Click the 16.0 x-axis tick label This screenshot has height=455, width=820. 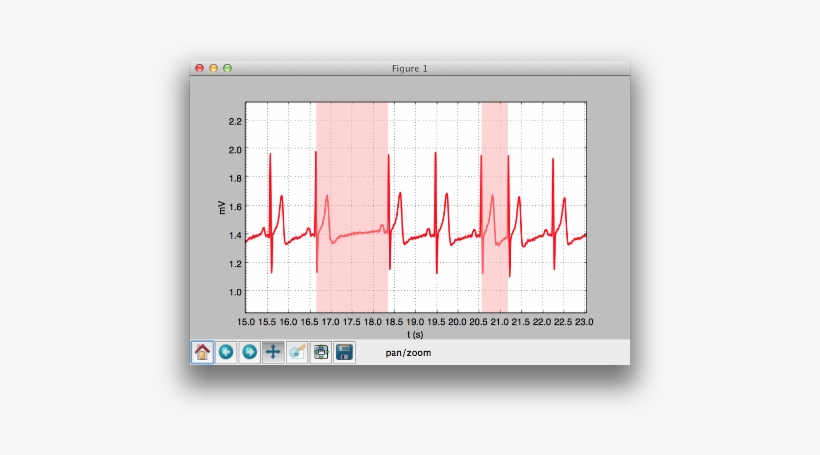click(288, 322)
